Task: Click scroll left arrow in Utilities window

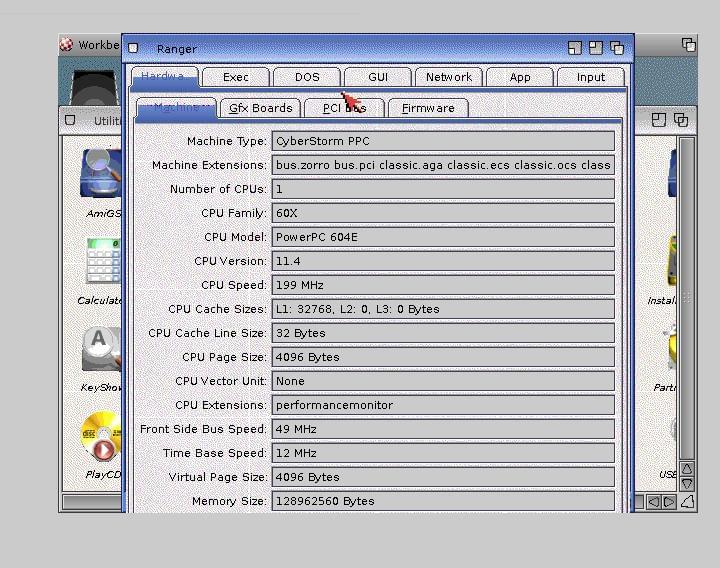Action: coord(653,502)
